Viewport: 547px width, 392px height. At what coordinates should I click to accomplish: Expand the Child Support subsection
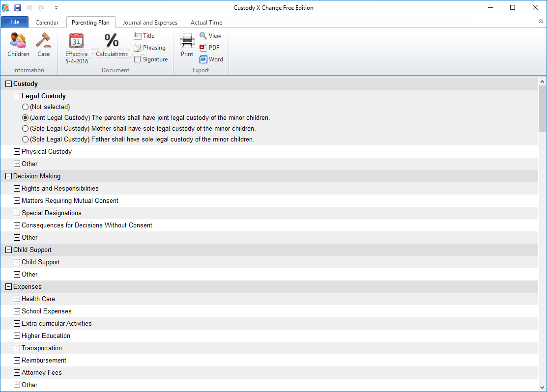(x=17, y=262)
